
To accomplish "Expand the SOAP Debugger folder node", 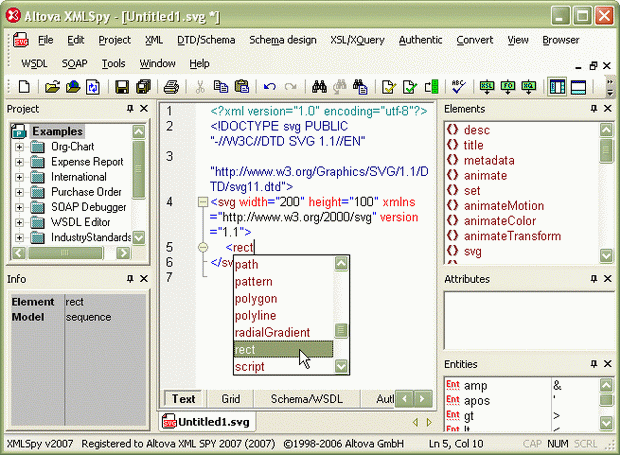I will (x=20, y=207).
